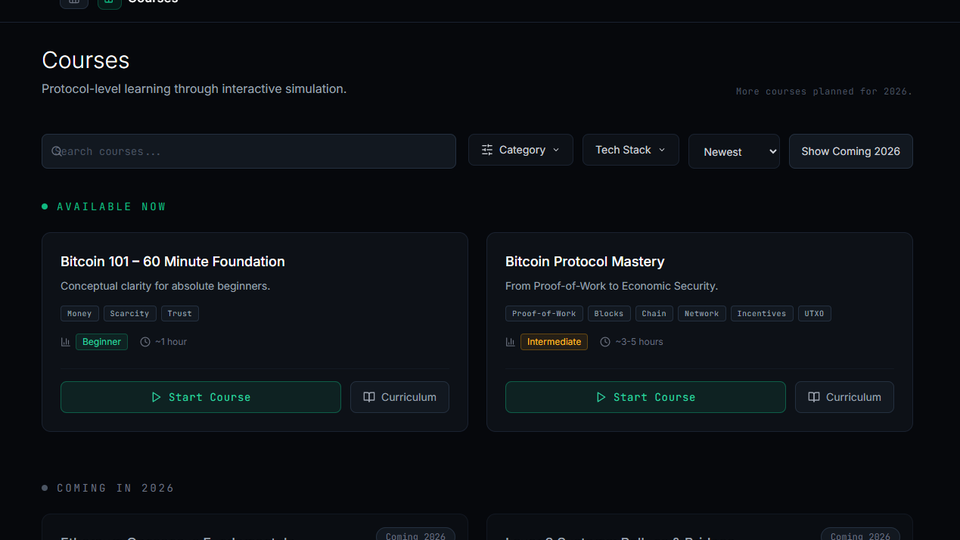Click the Beginner difficulty badge
Screen dimensions: 960x540
[101, 342]
